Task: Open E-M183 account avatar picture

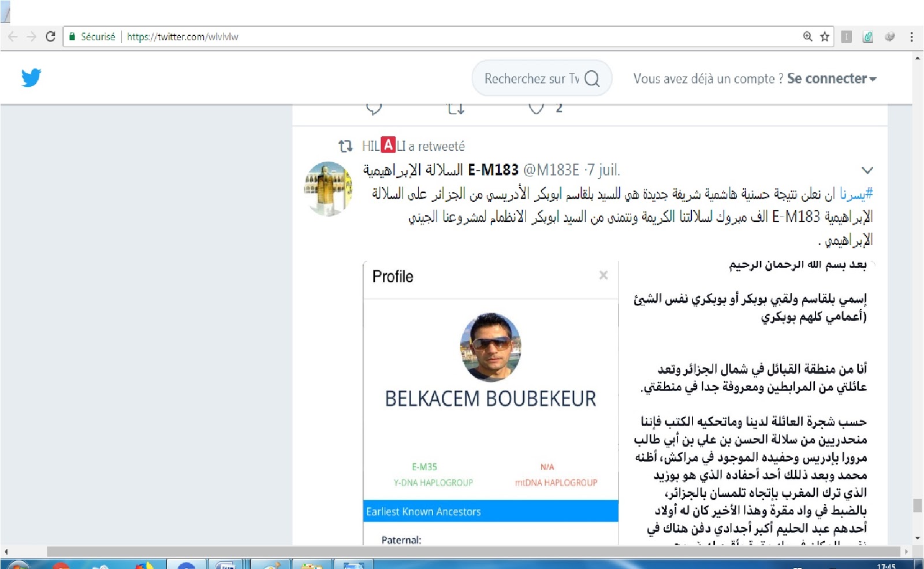Action: click(x=328, y=188)
